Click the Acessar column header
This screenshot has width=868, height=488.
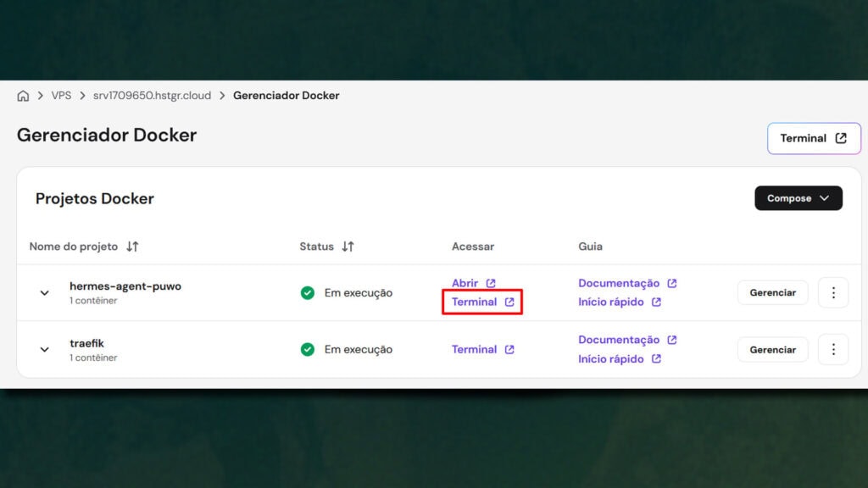[x=473, y=247]
